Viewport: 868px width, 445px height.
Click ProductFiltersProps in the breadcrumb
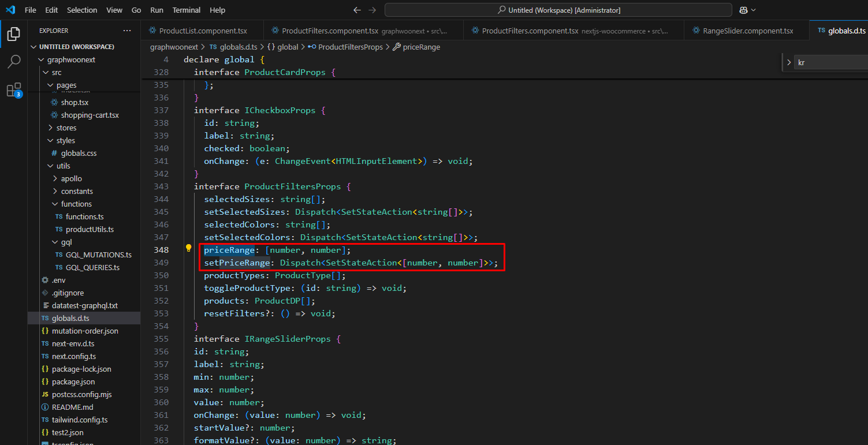350,47
